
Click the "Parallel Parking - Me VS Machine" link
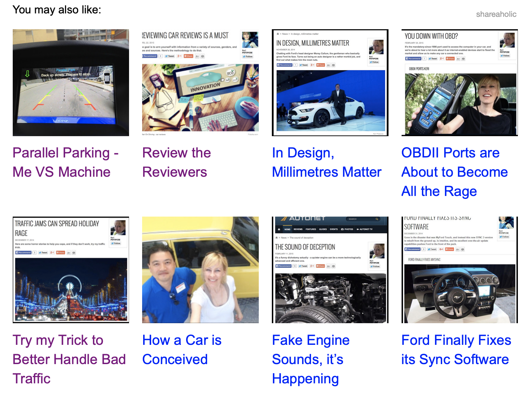click(x=65, y=162)
